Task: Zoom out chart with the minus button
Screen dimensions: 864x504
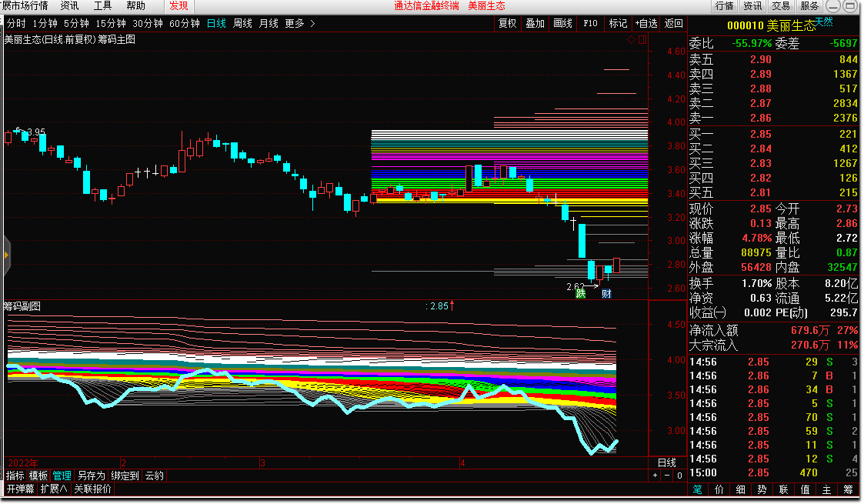Action: [x=667, y=476]
